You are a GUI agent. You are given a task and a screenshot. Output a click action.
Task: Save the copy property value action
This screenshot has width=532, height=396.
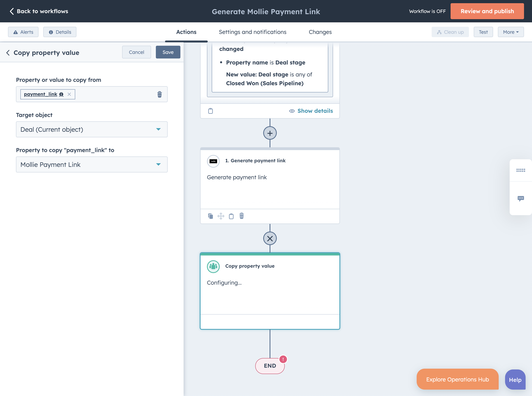(168, 52)
